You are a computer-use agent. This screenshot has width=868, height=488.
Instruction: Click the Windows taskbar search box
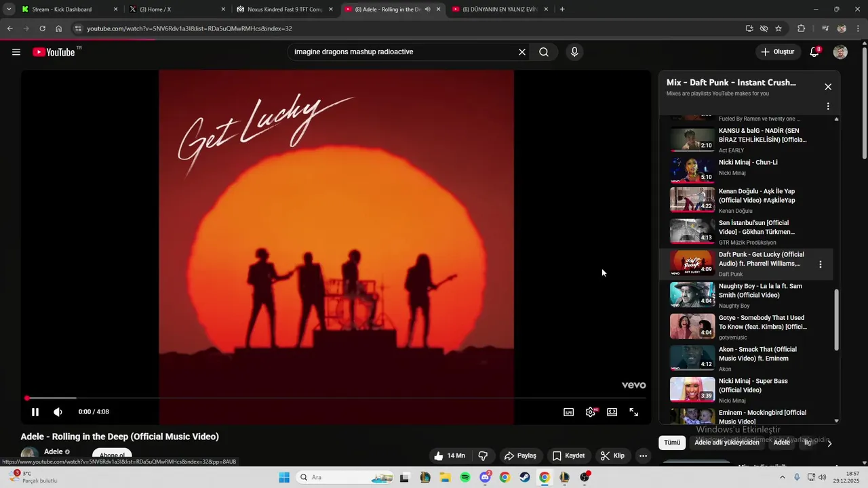[346, 477]
